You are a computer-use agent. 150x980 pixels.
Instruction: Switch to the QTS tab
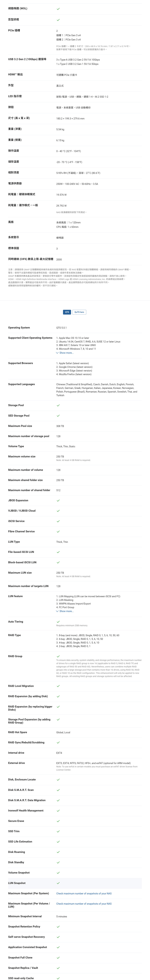point(67,312)
